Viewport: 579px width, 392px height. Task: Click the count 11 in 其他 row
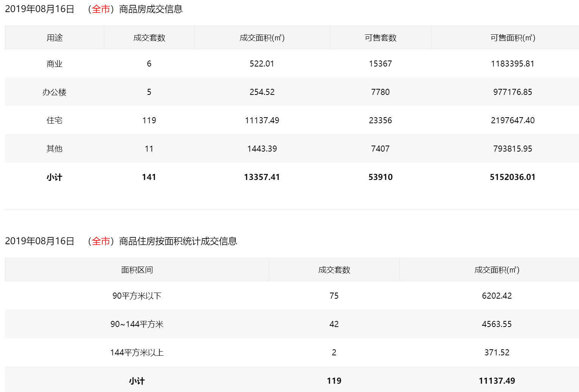149,149
